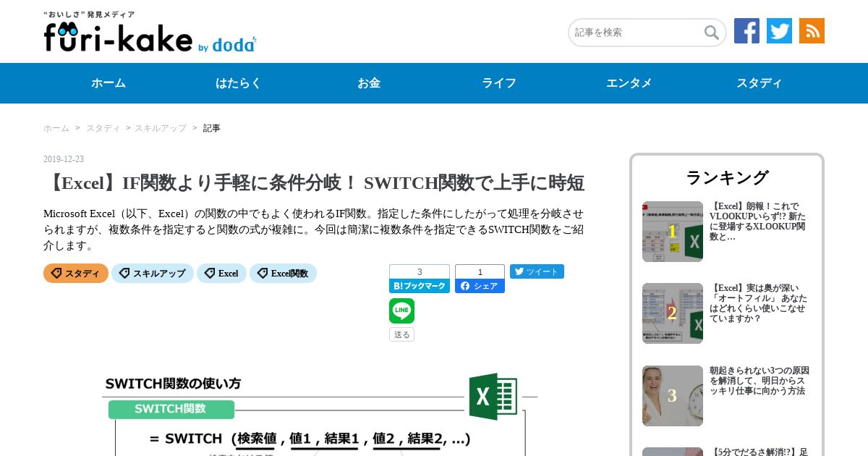This screenshot has width=868, height=456.
Task: Click the 送る button
Action: pos(401,334)
